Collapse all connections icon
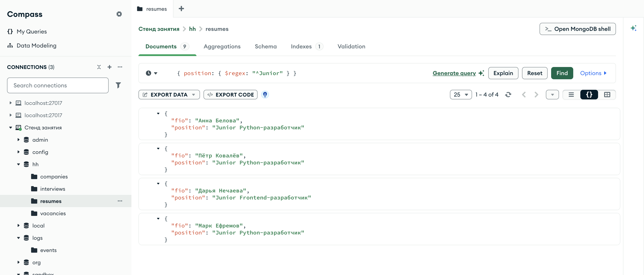This screenshot has height=275, width=644. (x=99, y=67)
